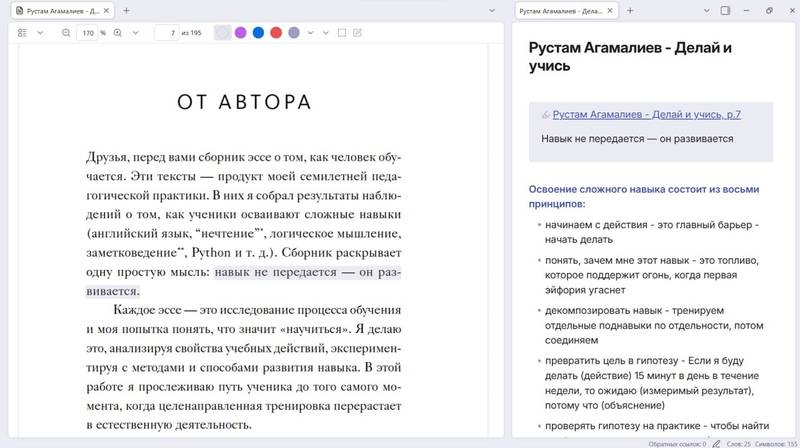Add a new tab in right pane
The width and height of the screenshot is (800, 448).
630,11
